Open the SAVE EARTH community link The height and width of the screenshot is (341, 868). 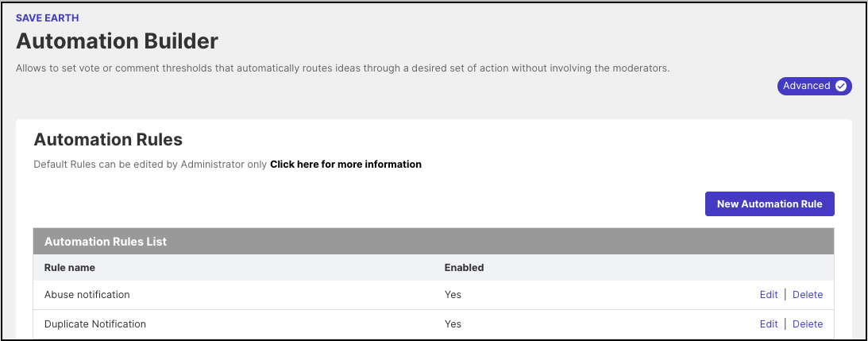click(47, 17)
